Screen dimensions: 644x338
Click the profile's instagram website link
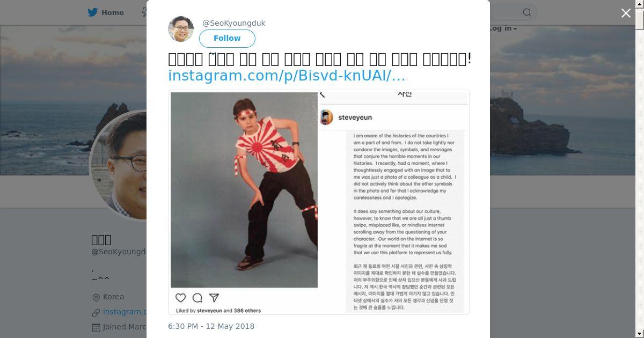pyautogui.click(x=125, y=312)
